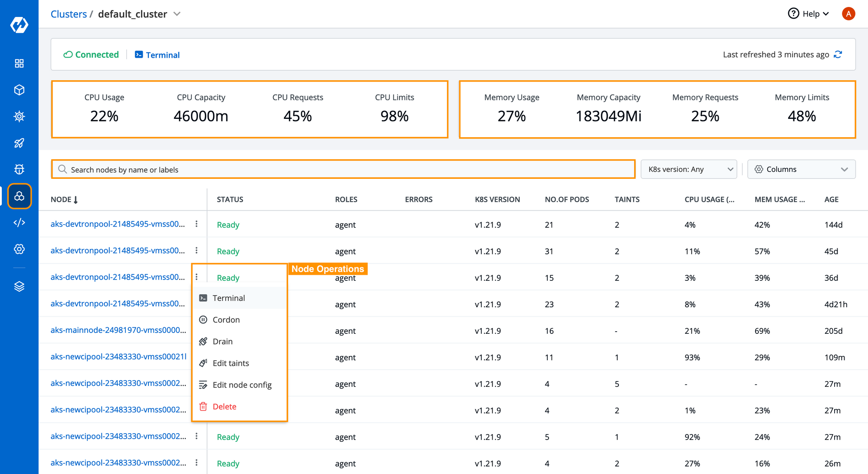Select the layers/stack icon in sidebar
The height and width of the screenshot is (474, 868).
(19, 286)
